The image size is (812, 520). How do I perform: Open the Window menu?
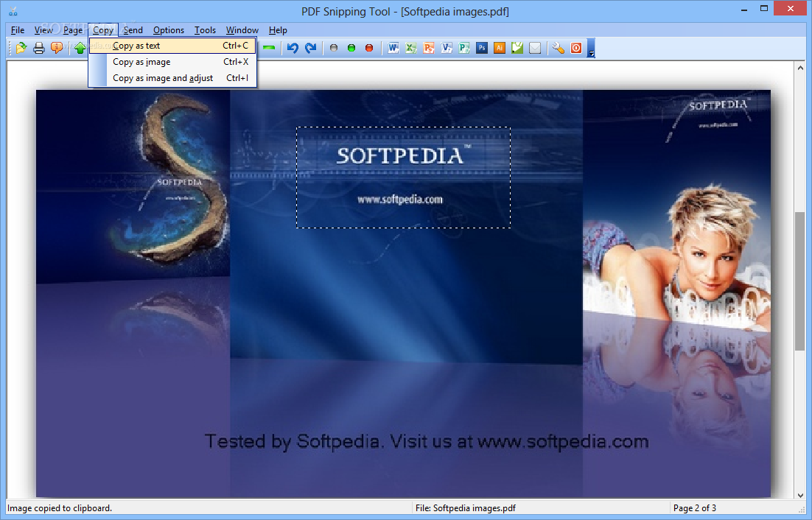(242, 30)
